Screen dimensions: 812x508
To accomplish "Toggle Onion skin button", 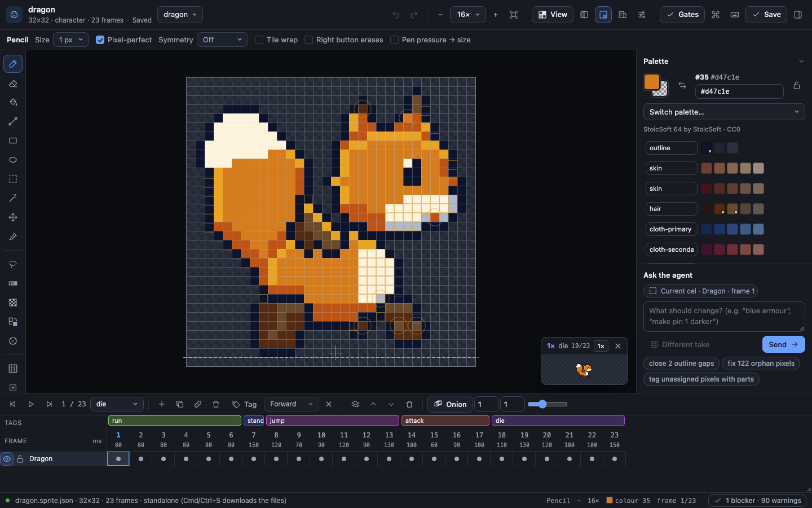I will pos(451,404).
